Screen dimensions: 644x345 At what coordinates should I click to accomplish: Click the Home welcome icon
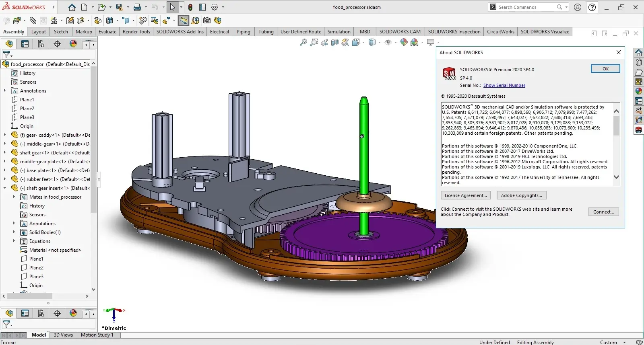click(72, 7)
